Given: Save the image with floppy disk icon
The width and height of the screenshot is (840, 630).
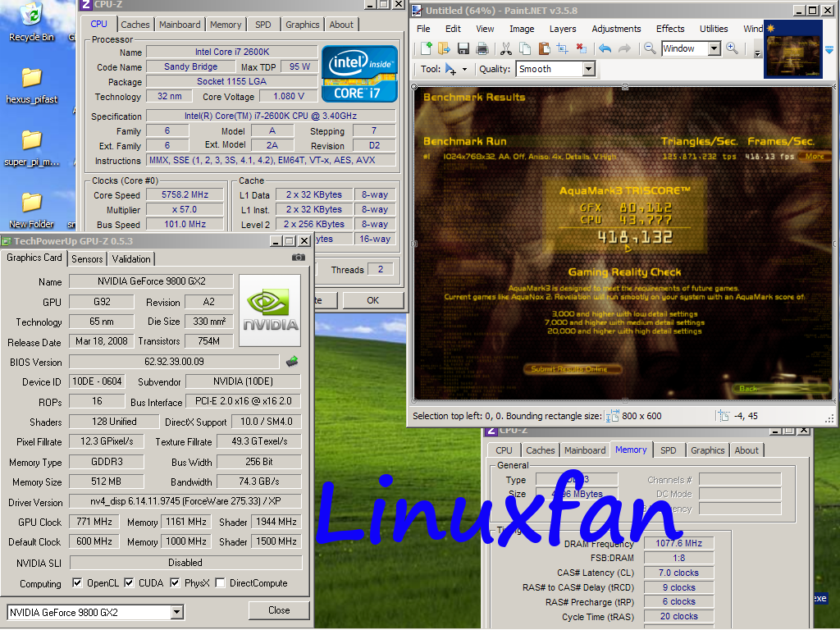Looking at the screenshot, I should [x=463, y=48].
